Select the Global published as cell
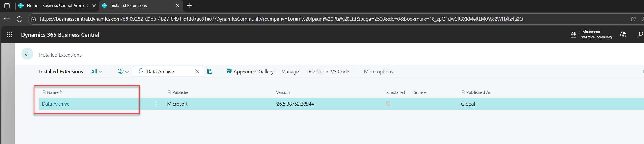Image resolution: width=644 pixels, height=144 pixels. (468, 104)
